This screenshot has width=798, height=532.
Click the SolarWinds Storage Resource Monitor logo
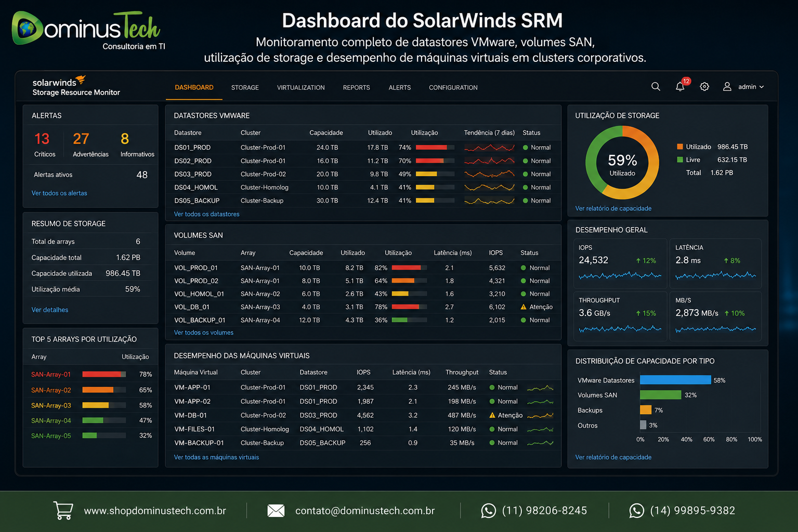click(76, 86)
